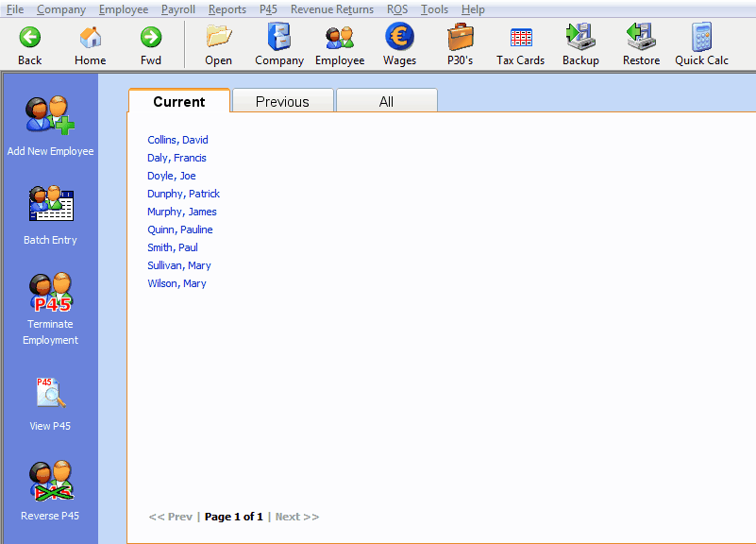Select Reverse P45 in sidebar
Image resolution: width=756 pixels, height=544 pixels.
[51, 482]
